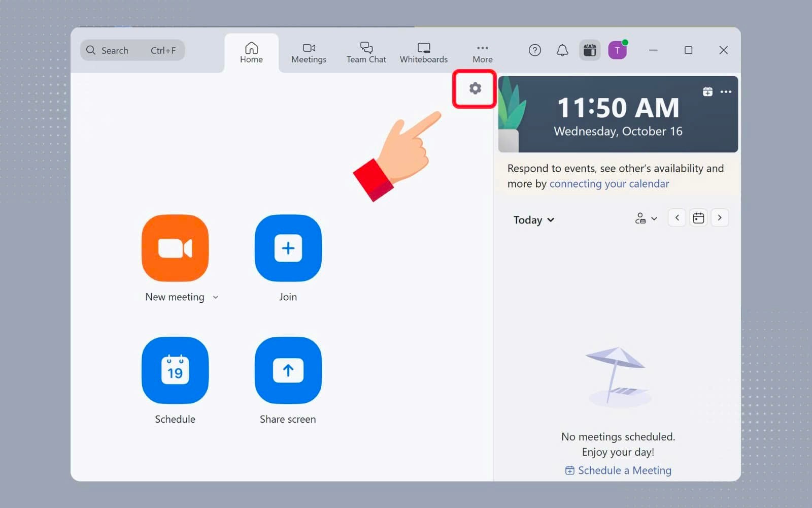The image size is (812, 508).
Task: Click the Share screen arrow button
Action: click(288, 370)
